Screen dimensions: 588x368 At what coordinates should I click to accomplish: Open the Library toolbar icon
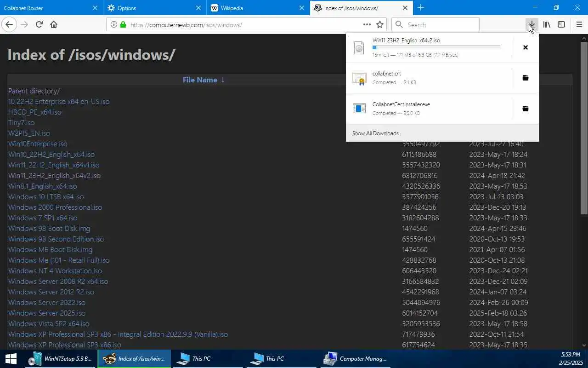click(x=547, y=24)
